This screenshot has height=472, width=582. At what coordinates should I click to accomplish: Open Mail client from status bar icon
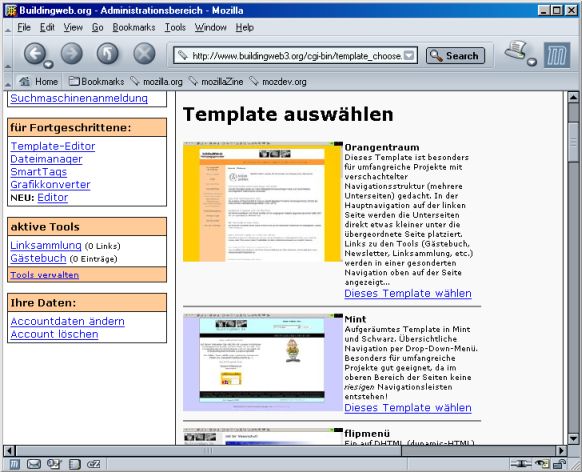point(34,464)
